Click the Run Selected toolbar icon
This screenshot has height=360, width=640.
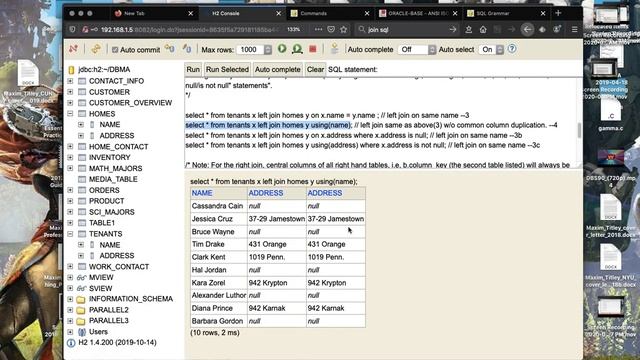pos(297,49)
